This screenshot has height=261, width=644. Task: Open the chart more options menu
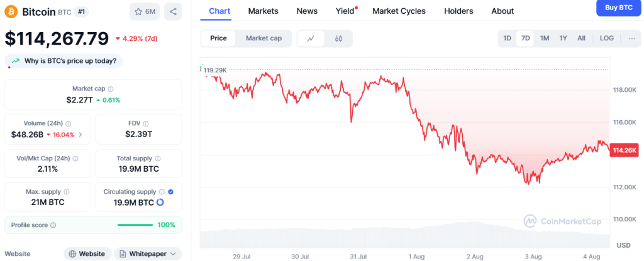631,38
